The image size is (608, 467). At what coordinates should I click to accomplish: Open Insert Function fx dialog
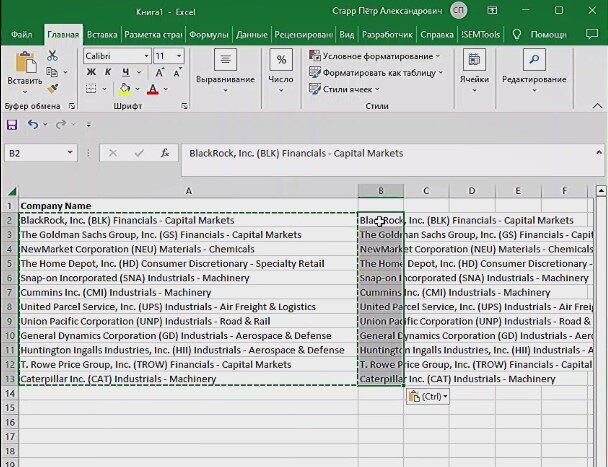pyautogui.click(x=165, y=154)
